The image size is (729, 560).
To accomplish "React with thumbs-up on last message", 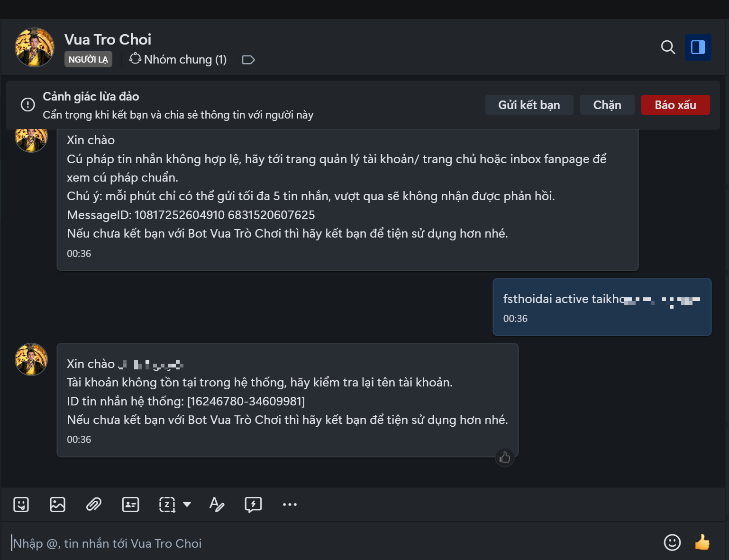I will click(505, 458).
